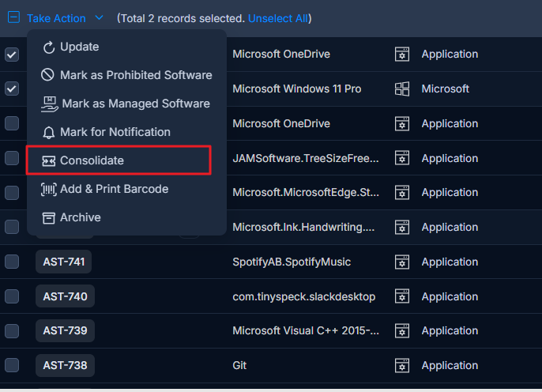
Task: Choose Mark for Notification
Action: (115, 132)
